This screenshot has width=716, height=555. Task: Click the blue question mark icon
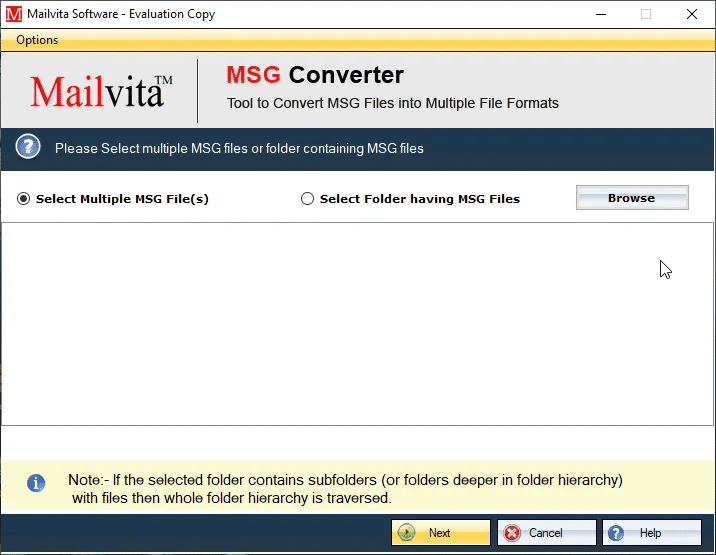click(28, 147)
